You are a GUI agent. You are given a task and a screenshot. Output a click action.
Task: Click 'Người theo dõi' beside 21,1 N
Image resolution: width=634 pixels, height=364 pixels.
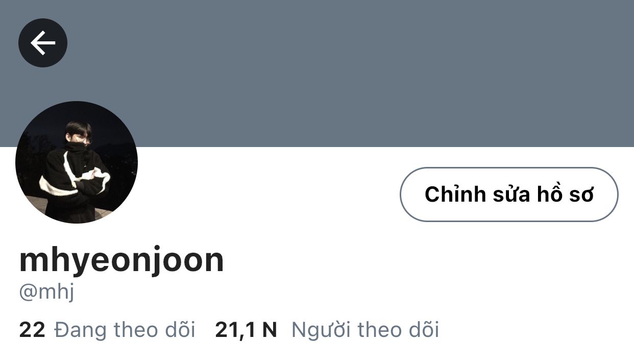(x=365, y=330)
